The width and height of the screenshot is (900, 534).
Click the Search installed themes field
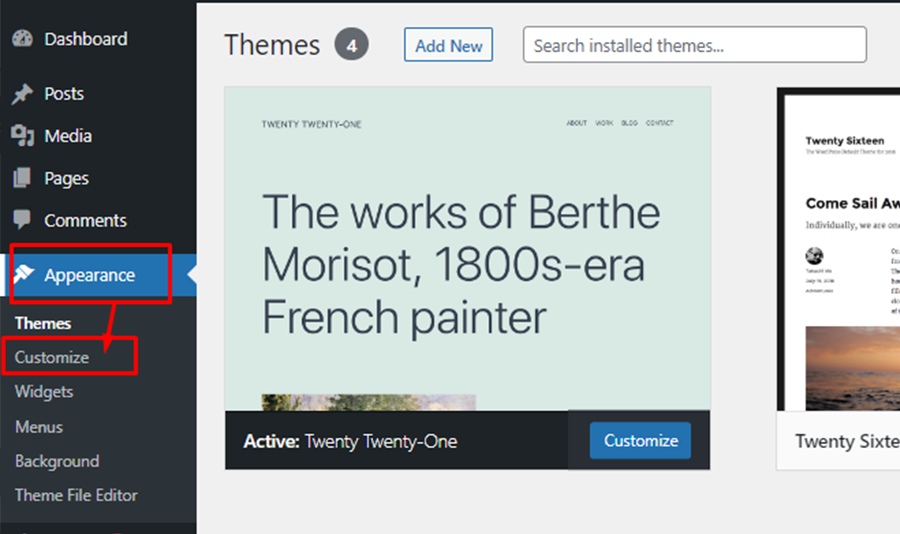pos(695,45)
